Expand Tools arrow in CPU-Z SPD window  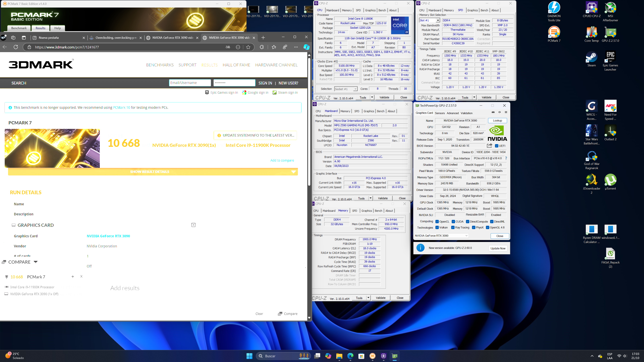(x=474, y=97)
